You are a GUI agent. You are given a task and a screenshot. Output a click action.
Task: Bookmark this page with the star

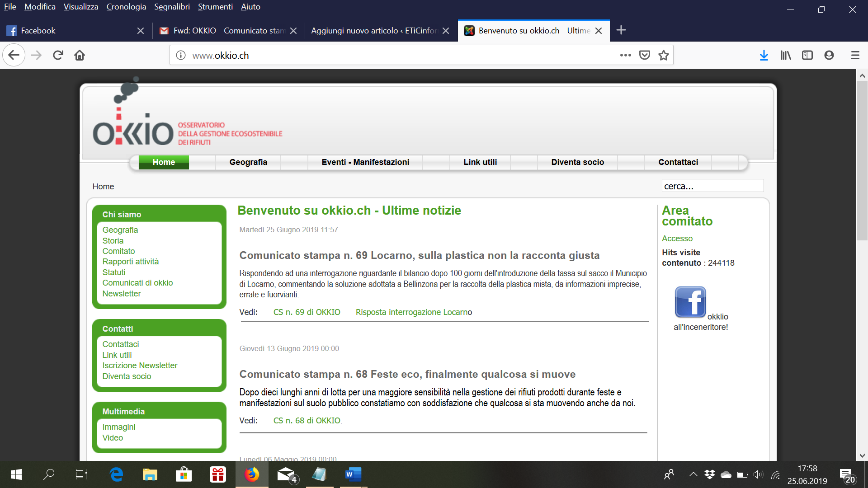[x=664, y=55]
